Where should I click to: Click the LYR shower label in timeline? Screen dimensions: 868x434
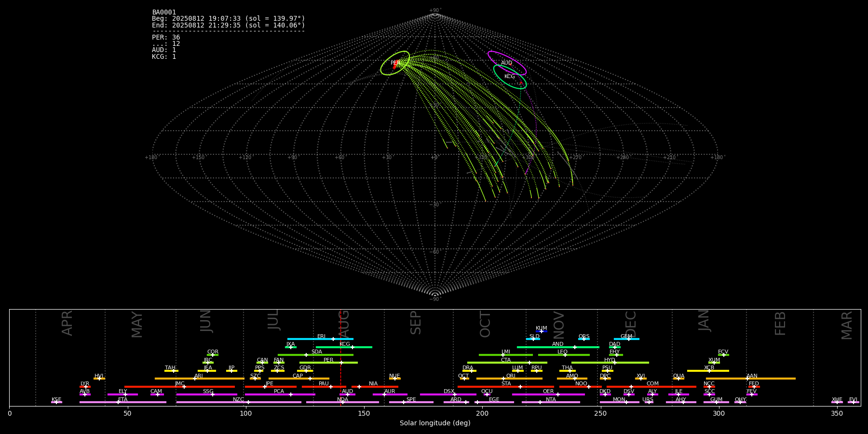coord(85,384)
